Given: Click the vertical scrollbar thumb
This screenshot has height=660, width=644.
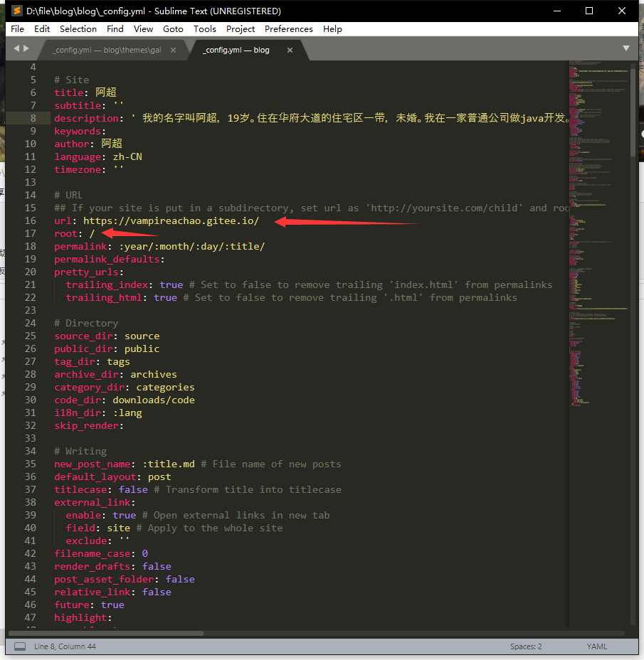Looking at the screenshot, I should click(633, 107).
